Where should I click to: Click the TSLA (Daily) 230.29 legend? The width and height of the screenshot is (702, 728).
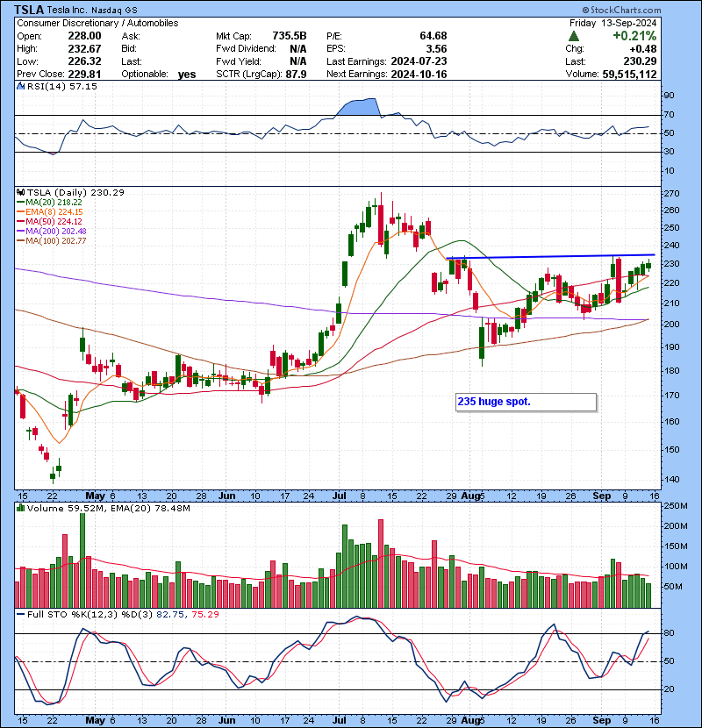(x=75, y=192)
